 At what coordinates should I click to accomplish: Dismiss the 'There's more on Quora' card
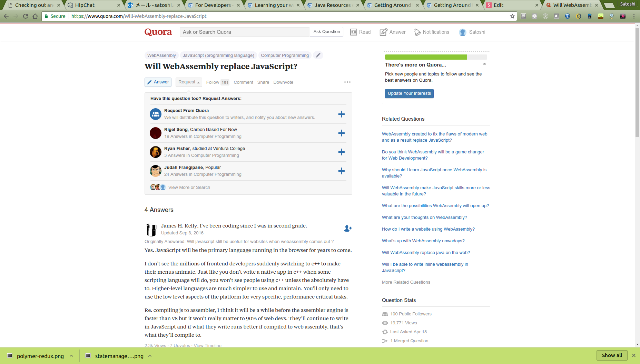tap(484, 64)
